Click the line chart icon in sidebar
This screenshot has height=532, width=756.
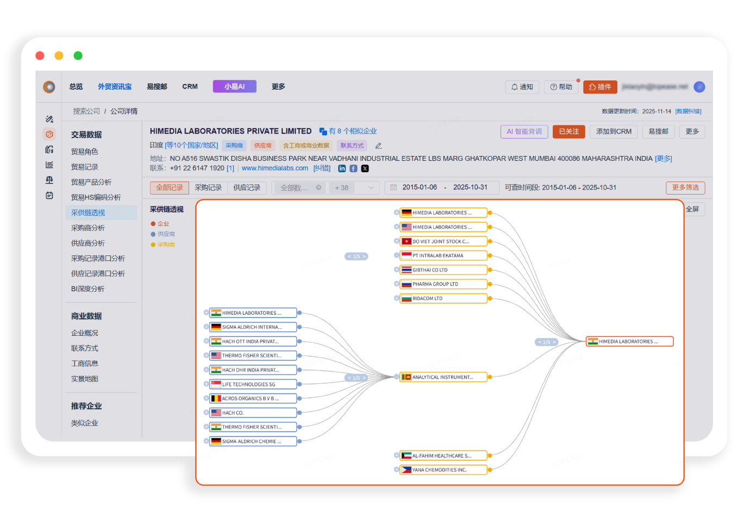coord(49,165)
